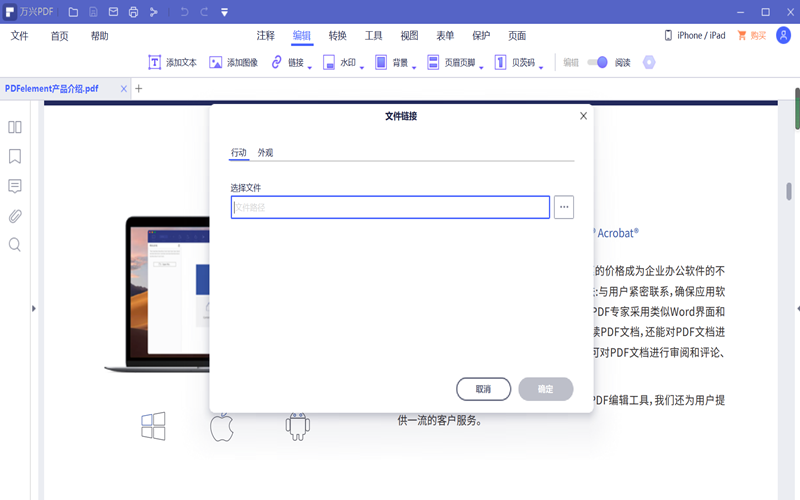Screen dimensions: 800x500
Task: Click the Add Image (添加图像) tool
Action: (x=233, y=62)
